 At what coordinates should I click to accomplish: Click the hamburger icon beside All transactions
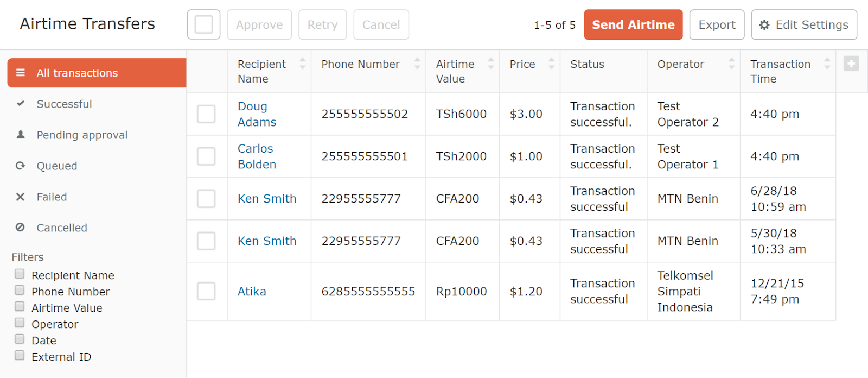pos(21,73)
